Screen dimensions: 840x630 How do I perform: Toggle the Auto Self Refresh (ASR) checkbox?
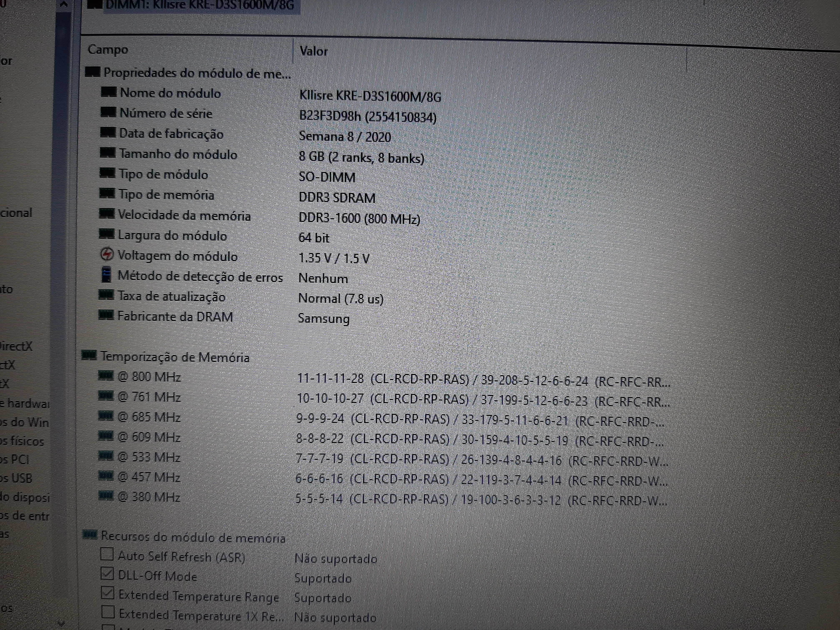tap(107, 554)
